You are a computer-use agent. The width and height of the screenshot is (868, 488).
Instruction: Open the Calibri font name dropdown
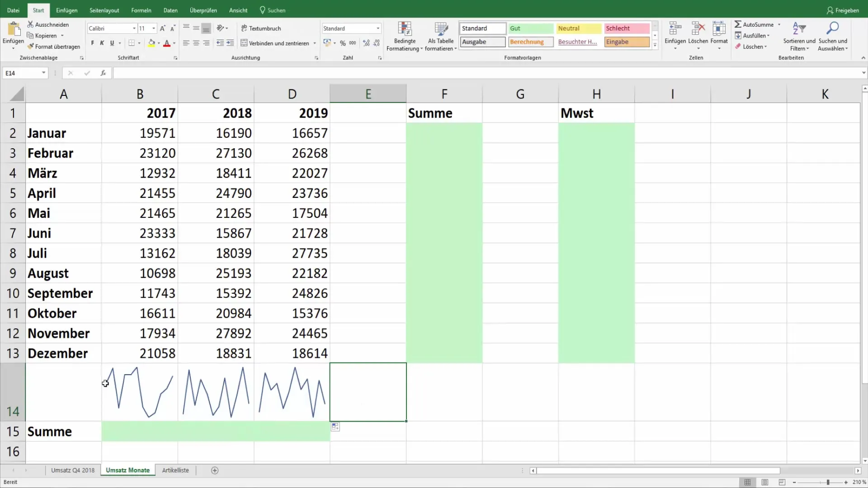(x=134, y=28)
